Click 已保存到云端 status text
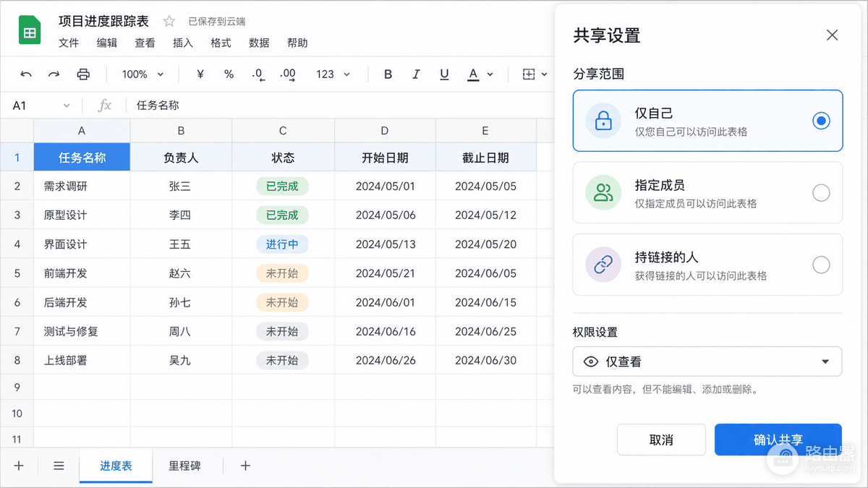The image size is (868, 488). [216, 22]
